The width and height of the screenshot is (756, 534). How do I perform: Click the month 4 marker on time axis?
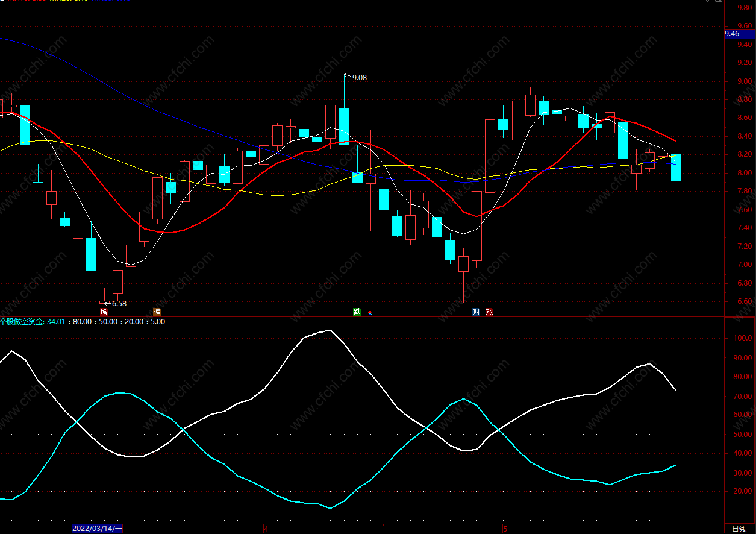pos(266,529)
